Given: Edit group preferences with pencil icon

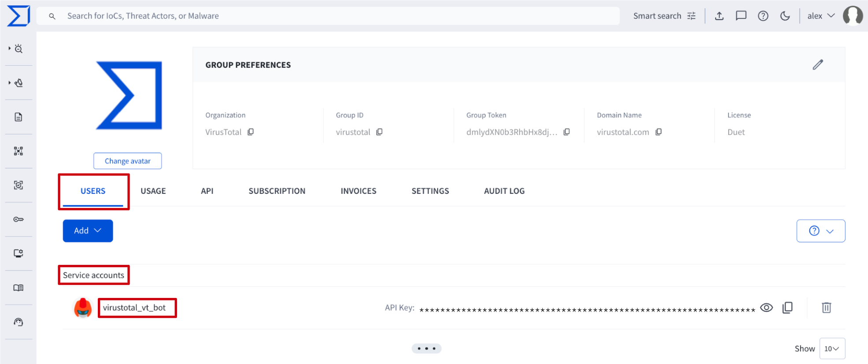Looking at the screenshot, I should (x=818, y=65).
